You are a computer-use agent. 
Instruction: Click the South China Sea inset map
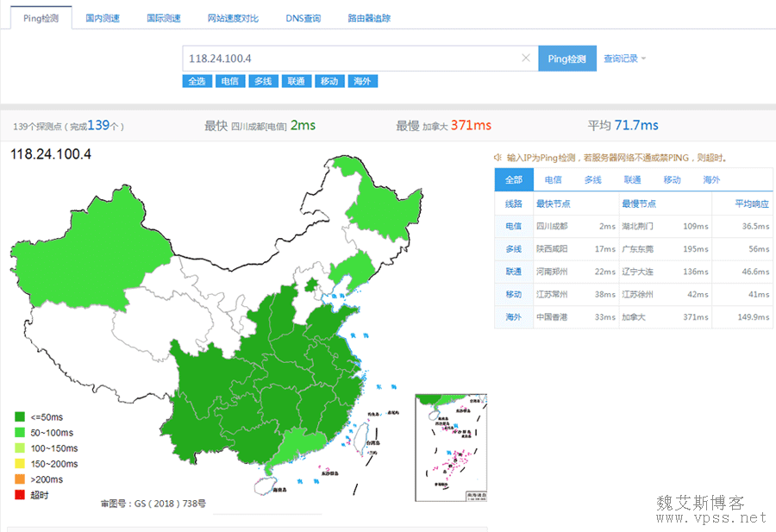(452, 447)
